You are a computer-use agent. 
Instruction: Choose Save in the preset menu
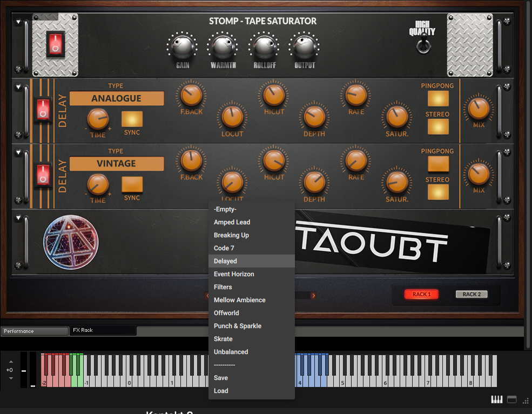221,378
